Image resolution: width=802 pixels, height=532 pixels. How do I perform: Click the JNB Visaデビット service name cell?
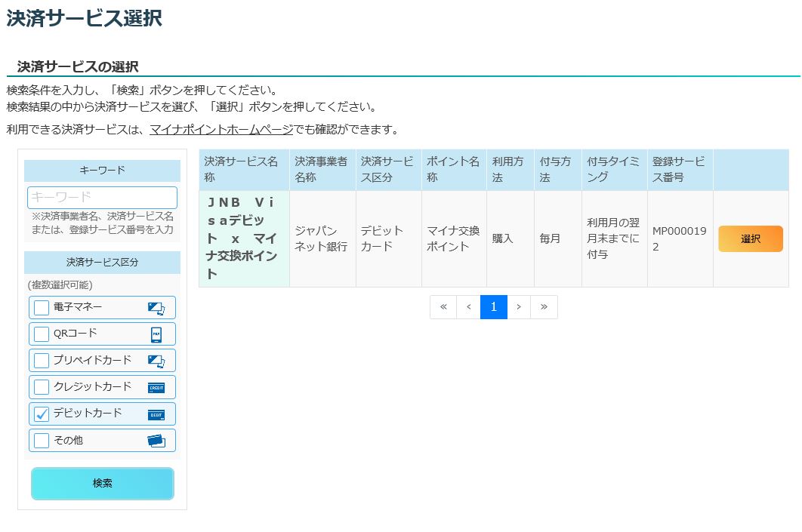(x=244, y=238)
